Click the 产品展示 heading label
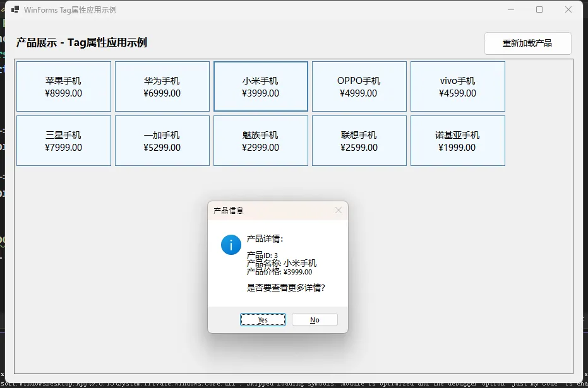588x388 pixels. (x=81, y=43)
